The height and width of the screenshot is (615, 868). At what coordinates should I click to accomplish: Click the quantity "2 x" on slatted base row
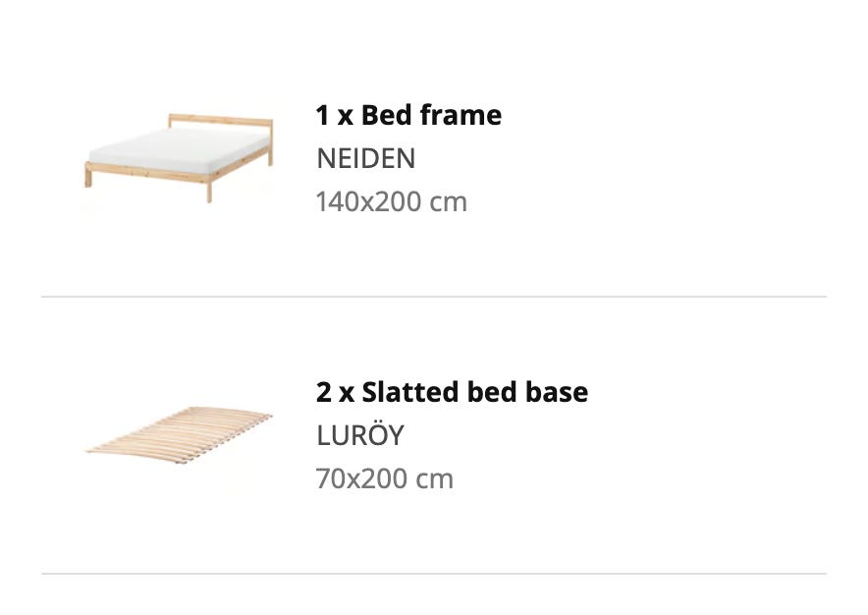coord(335,392)
